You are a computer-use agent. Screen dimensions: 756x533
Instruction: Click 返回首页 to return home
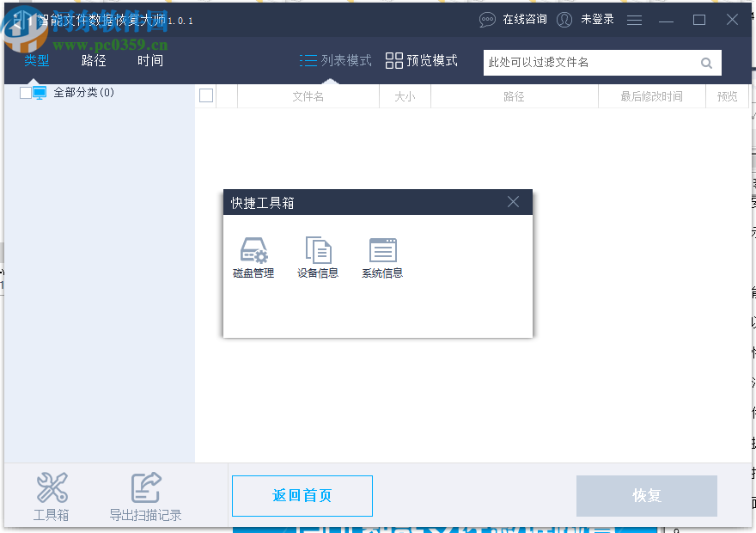point(302,496)
